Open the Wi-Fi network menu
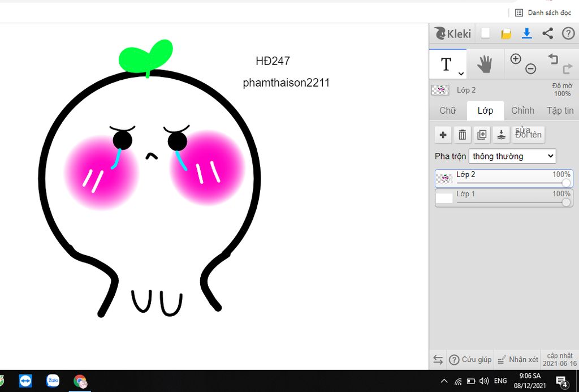579x392 pixels. [x=458, y=381]
